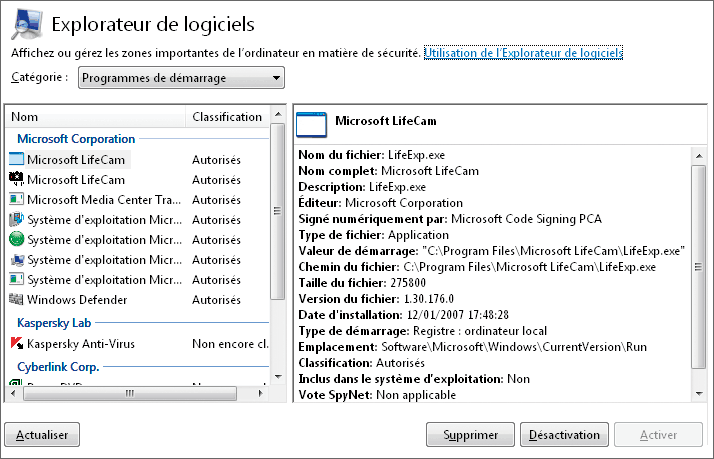The image size is (714, 459).
Task: Click the Taille du fichier: 275800 line
Action: 362,283
